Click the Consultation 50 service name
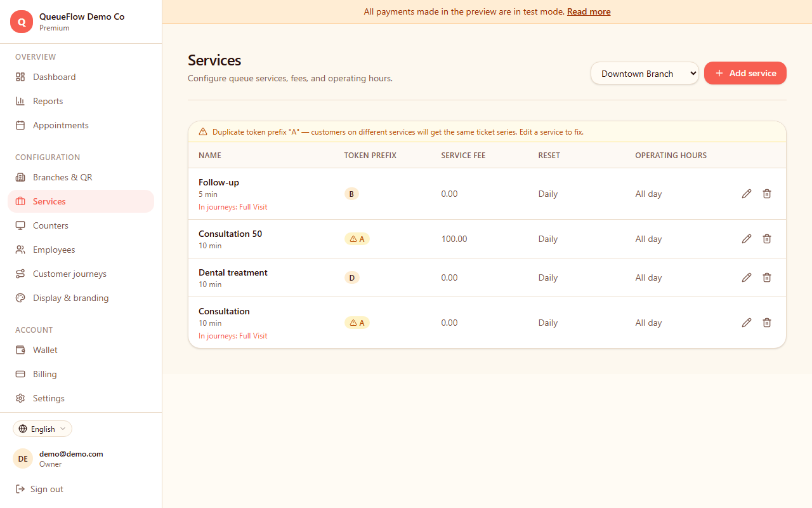 point(230,234)
